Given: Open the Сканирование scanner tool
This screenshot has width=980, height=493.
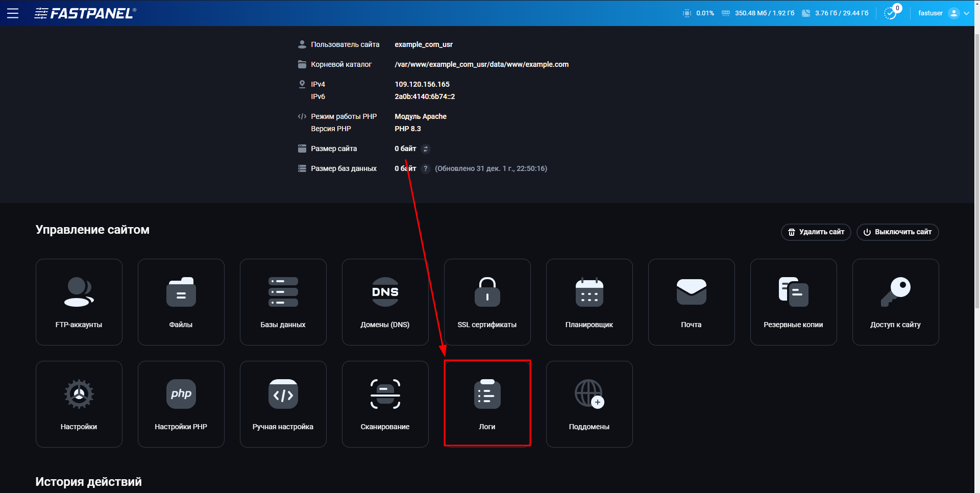Looking at the screenshot, I should pos(385,404).
